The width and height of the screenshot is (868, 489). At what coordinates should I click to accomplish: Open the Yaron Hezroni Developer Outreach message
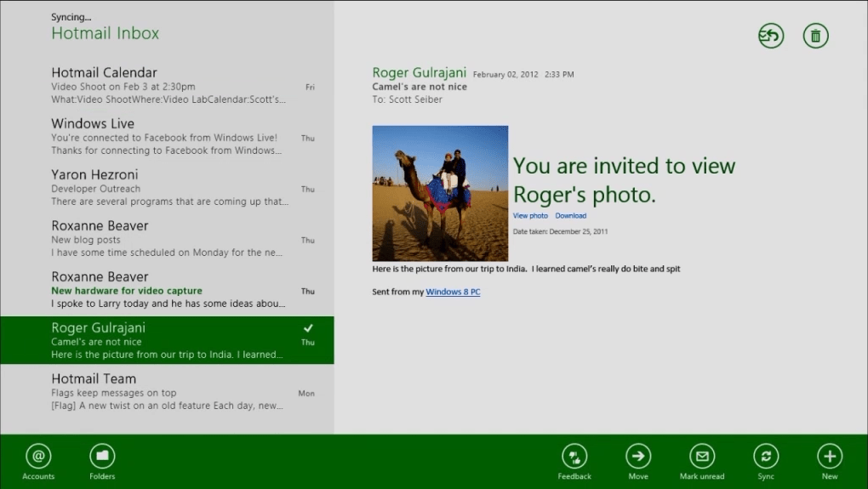tap(167, 188)
